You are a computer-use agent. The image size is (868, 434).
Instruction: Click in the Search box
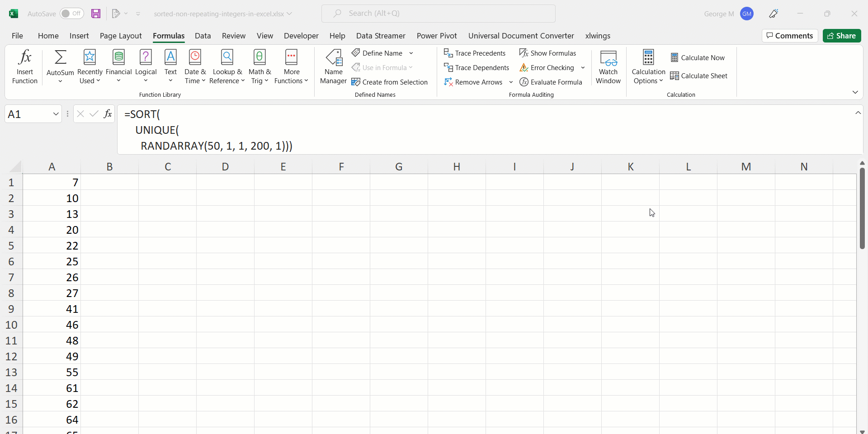click(x=438, y=14)
